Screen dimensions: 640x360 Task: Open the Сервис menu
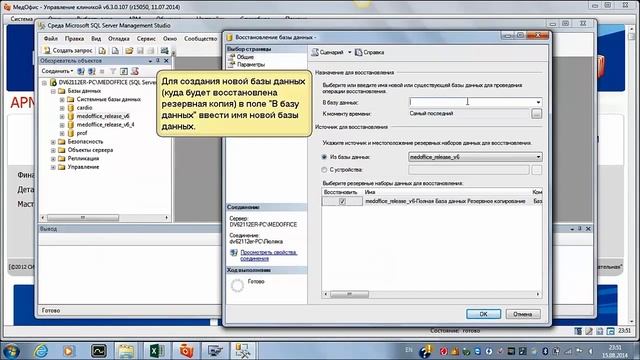point(146,38)
